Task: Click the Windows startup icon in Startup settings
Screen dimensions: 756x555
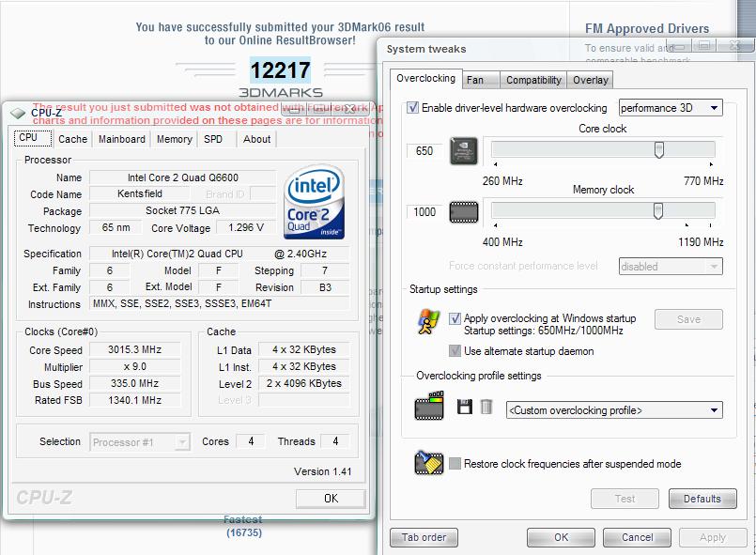Action: (x=428, y=322)
